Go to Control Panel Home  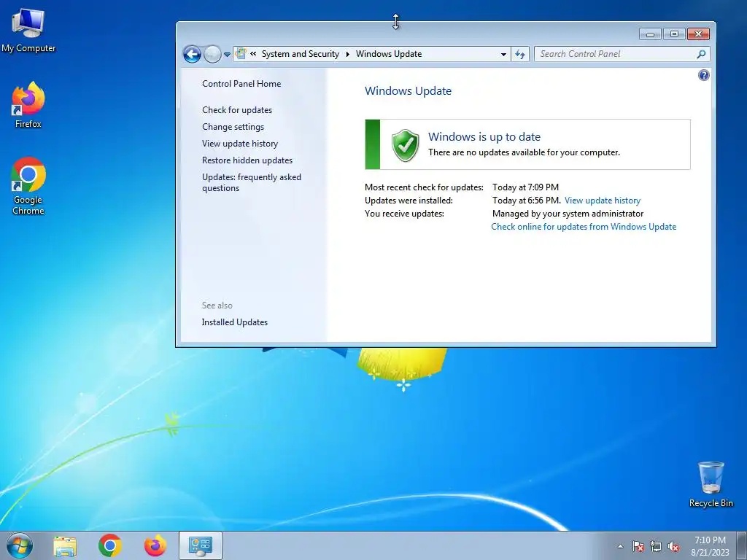241,84
